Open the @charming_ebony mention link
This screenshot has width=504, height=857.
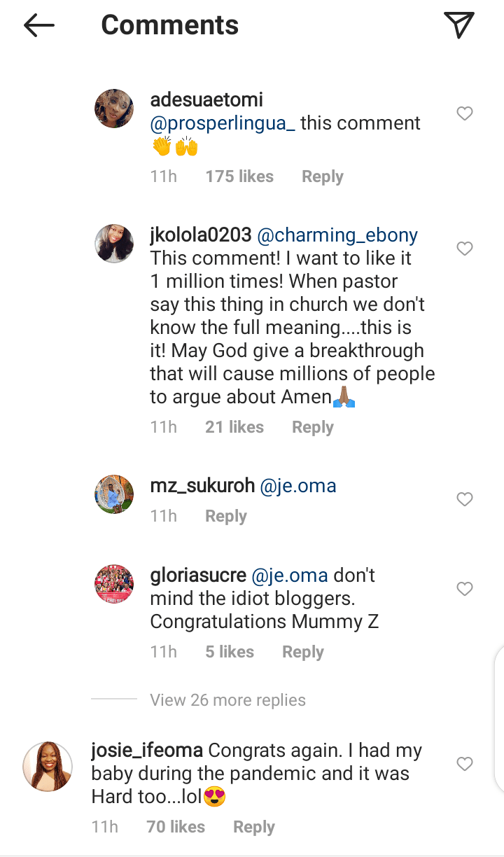337,236
